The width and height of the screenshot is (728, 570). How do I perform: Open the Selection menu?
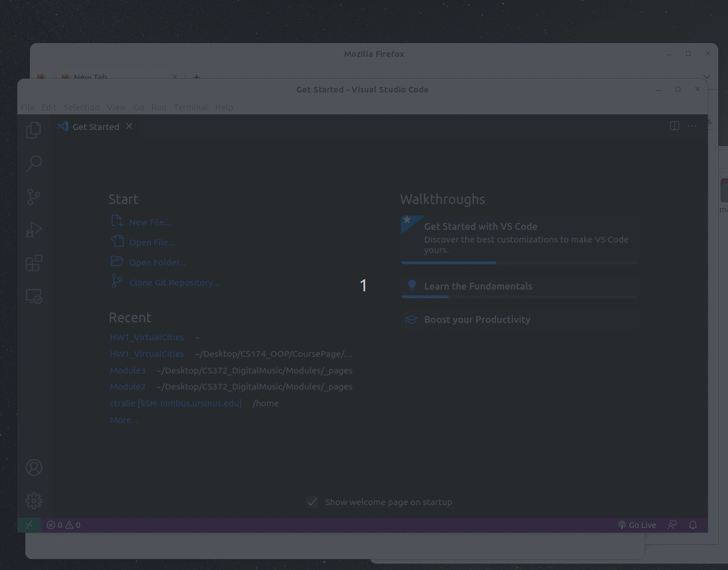point(82,107)
